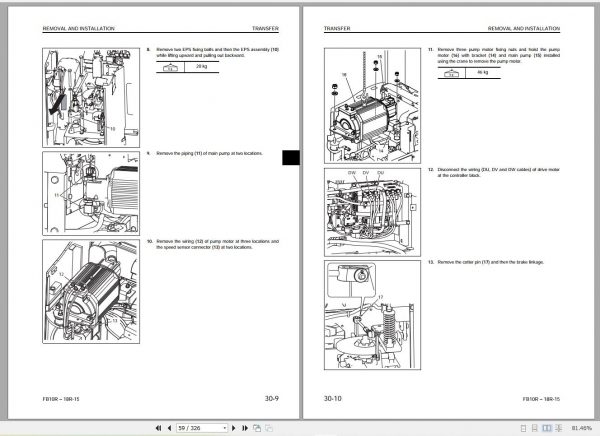Image resolution: width=600 pixels, height=436 pixels.
Task: Click the brake linkage cotter pin illustration
Action: 372,315
